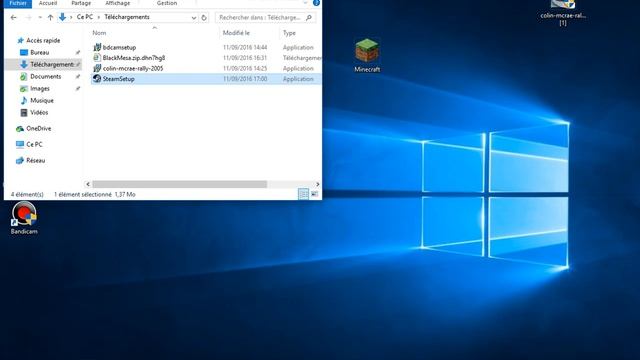Viewport: 640px width, 360px height.
Task: Click the horizontal scrollbar left arrow
Action: (88, 184)
